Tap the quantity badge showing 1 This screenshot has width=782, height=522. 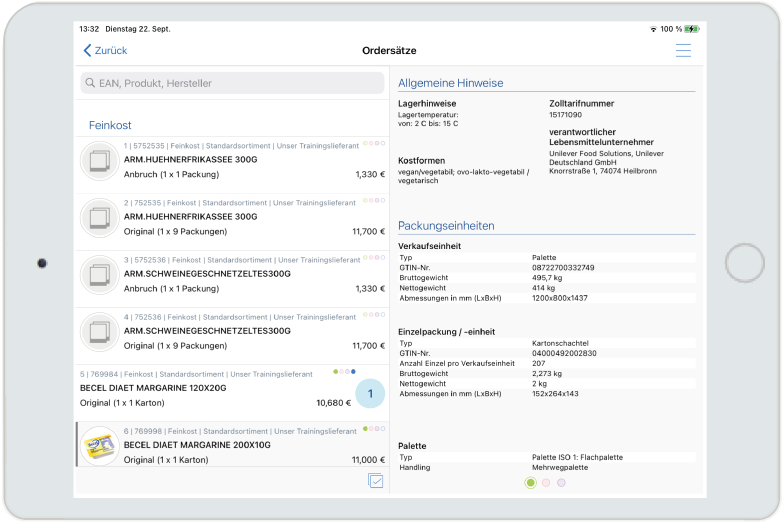coord(370,395)
